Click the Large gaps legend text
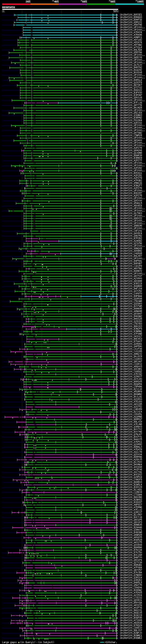Screen dimensions: 146x644 coord(28,642)
